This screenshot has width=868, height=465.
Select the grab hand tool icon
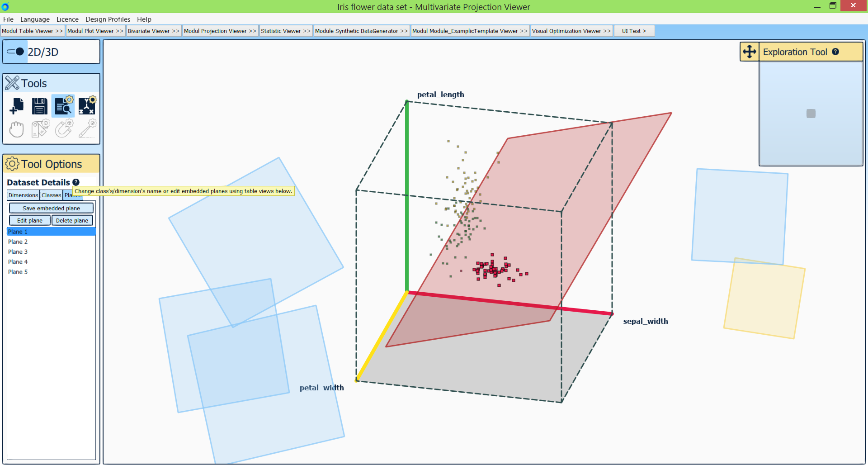coord(17,129)
